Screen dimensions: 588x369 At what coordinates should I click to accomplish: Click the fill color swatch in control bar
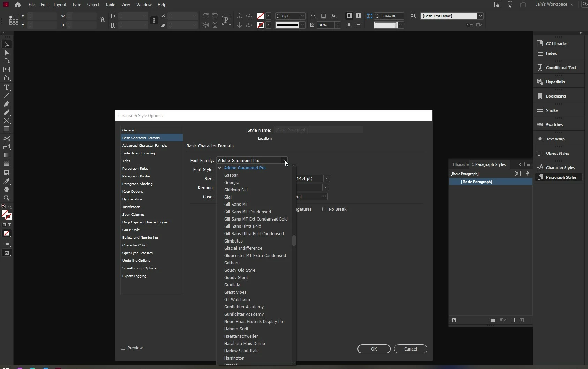[x=261, y=16]
